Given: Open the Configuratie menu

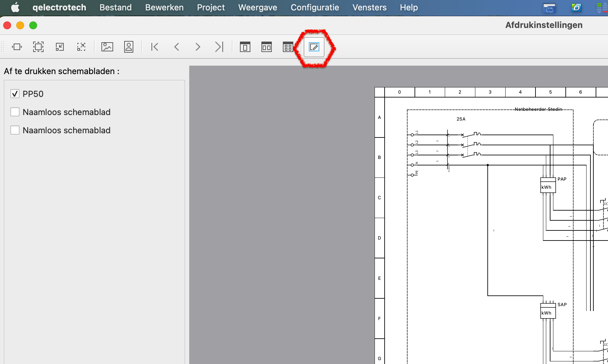Looking at the screenshot, I should (x=315, y=7).
